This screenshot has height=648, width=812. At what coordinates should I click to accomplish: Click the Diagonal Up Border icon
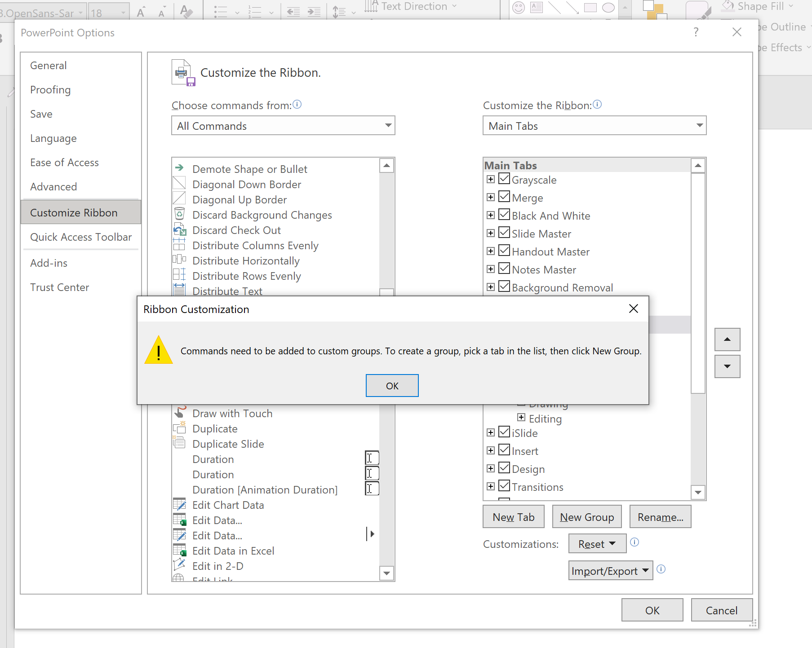[179, 198]
